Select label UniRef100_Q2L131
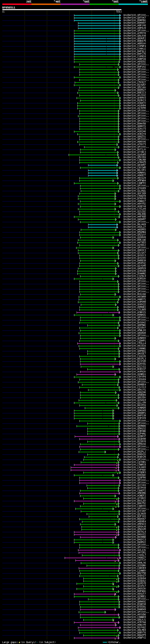 pyautogui.click(x=135, y=550)
